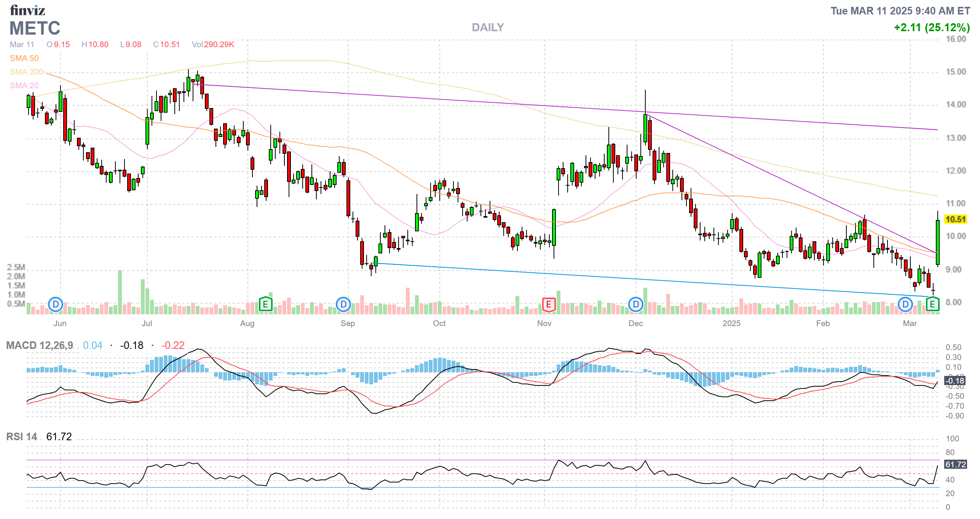Open the green earnings marker in March
This screenshot has height=519, width=980.
coord(932,304)
